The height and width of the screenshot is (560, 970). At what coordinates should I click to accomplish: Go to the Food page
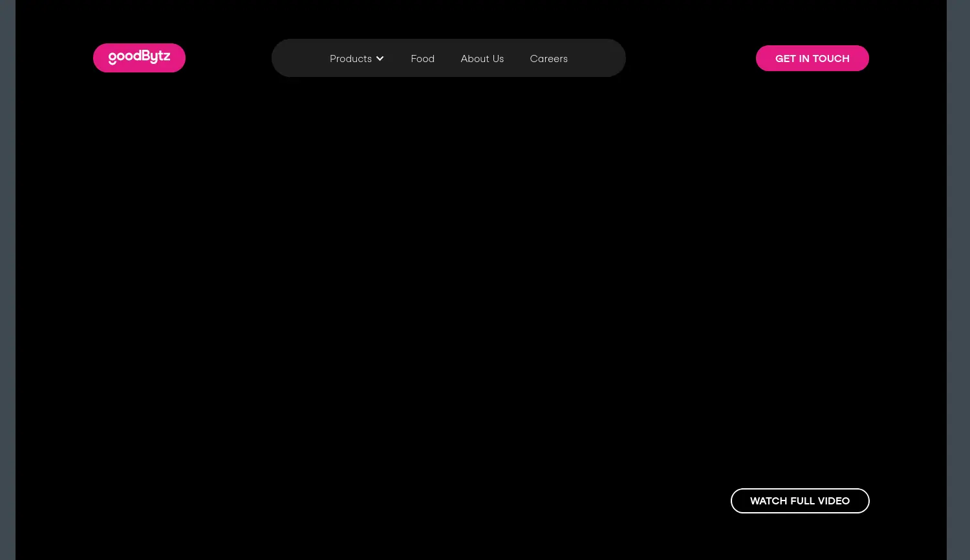[x=422, y=59]
